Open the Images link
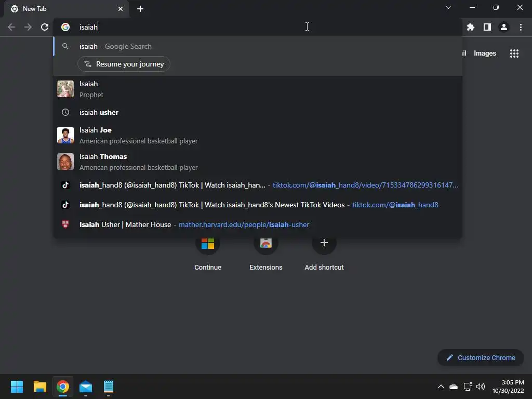 point(485,54)
